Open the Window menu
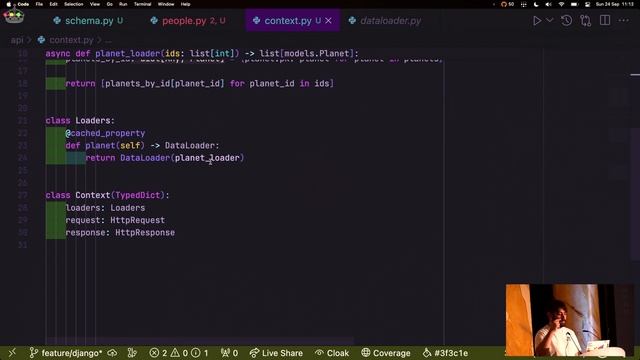 [166, 4]
